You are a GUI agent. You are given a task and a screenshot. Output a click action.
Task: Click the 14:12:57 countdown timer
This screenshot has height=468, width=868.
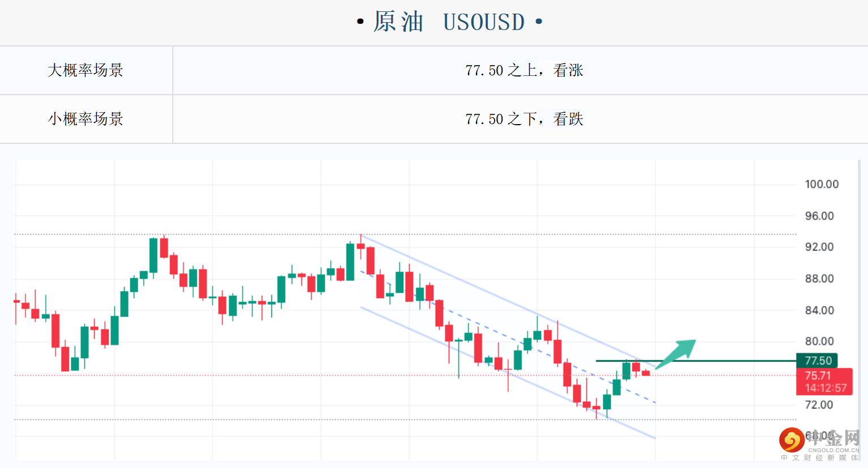825,388
